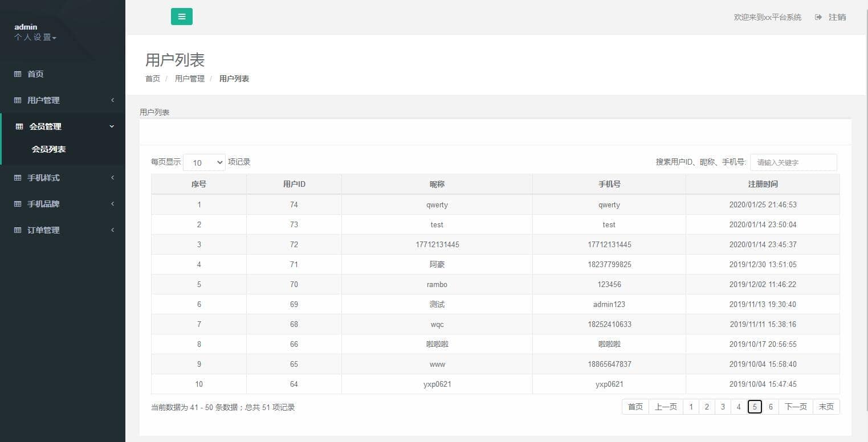Screen dimensions: 868x442
Task: Click the grid icon next to 手机样式
Action: (18, 178)
